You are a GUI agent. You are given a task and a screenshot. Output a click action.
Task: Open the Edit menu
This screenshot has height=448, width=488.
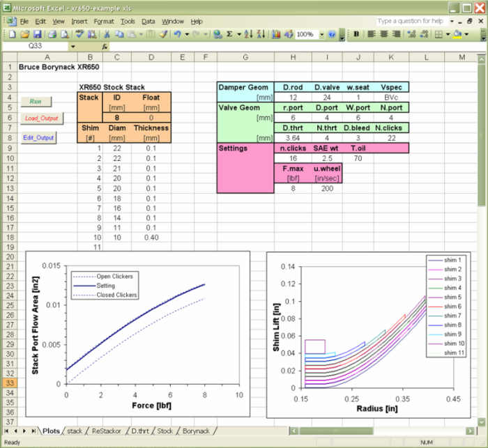click(x=40, y=22)
